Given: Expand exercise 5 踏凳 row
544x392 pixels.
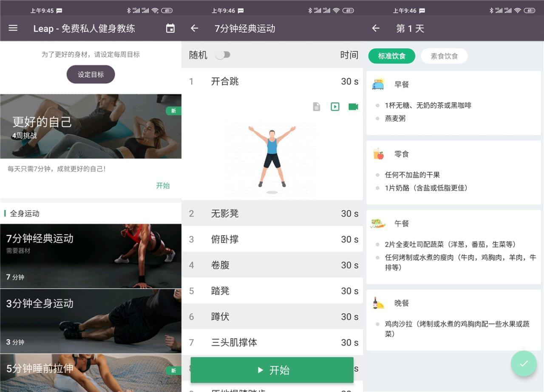Looking at the screenshot, I should coord(272,291).
